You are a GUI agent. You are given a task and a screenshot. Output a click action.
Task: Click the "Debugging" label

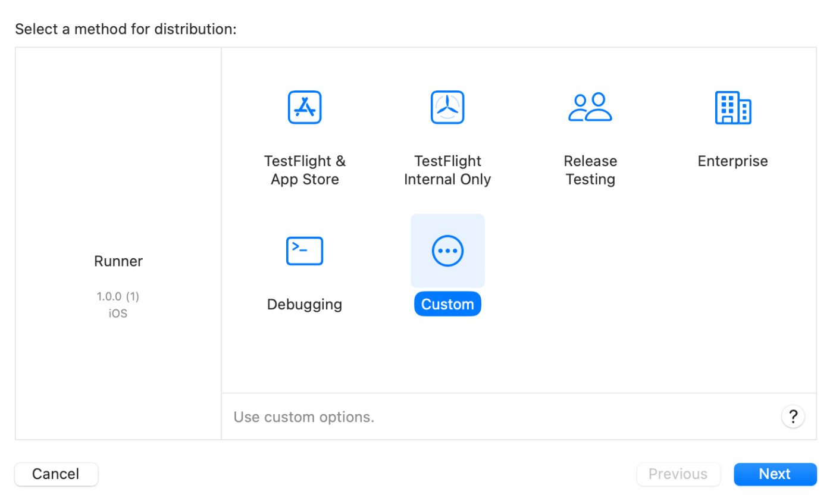[305, 304]
